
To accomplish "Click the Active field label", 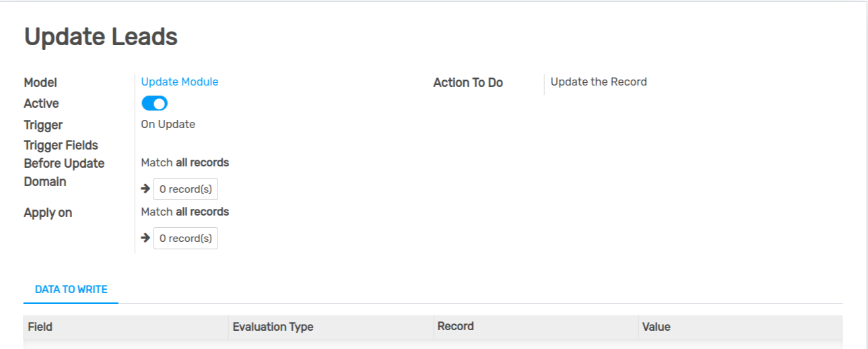I will [x=41, y=103].
